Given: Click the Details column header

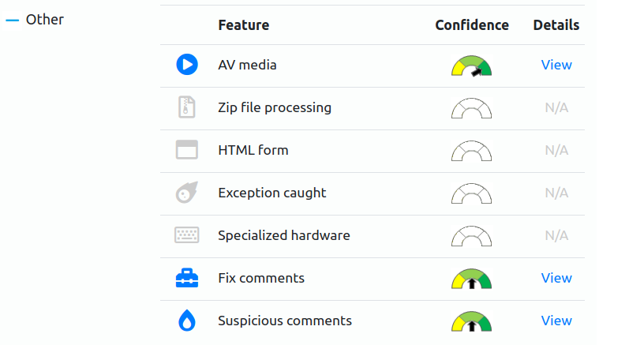Looking at the screenshot, I should point(556,25).
